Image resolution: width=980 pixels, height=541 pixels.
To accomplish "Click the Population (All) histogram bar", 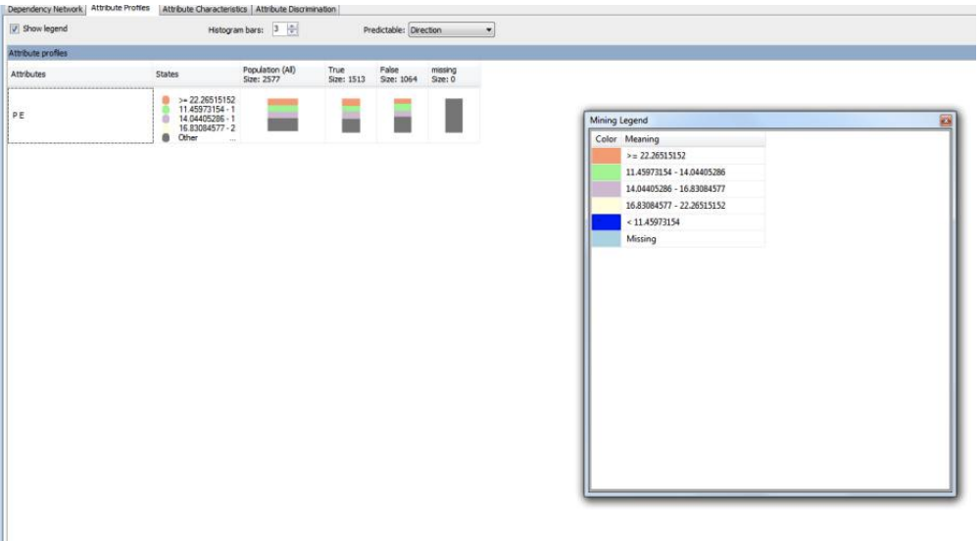I will (282, 115).
